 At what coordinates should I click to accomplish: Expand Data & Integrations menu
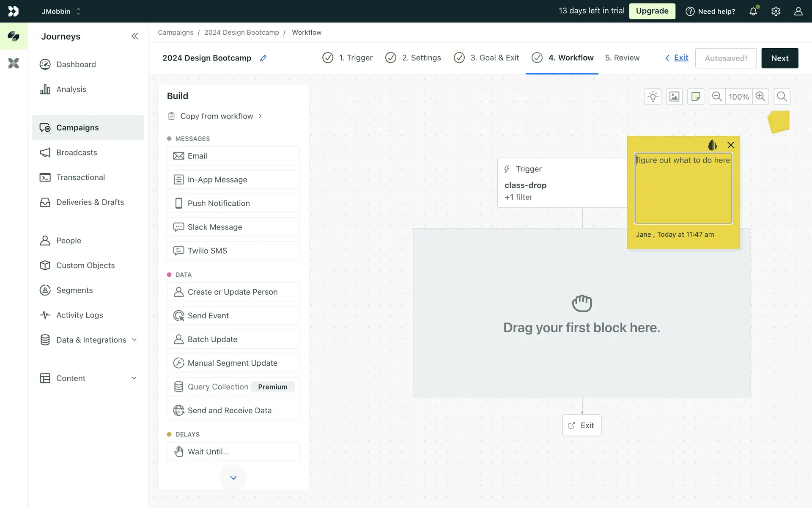134,340
